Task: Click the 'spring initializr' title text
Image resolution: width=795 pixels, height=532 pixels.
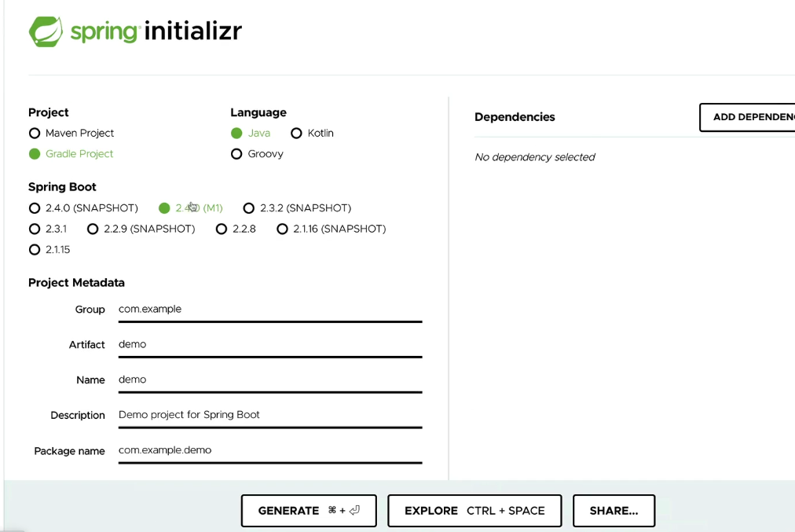Action: [x=156, y=31]
